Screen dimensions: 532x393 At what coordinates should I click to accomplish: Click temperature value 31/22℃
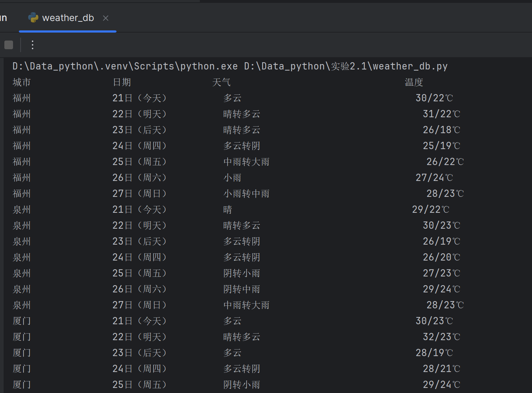(442, 114)
